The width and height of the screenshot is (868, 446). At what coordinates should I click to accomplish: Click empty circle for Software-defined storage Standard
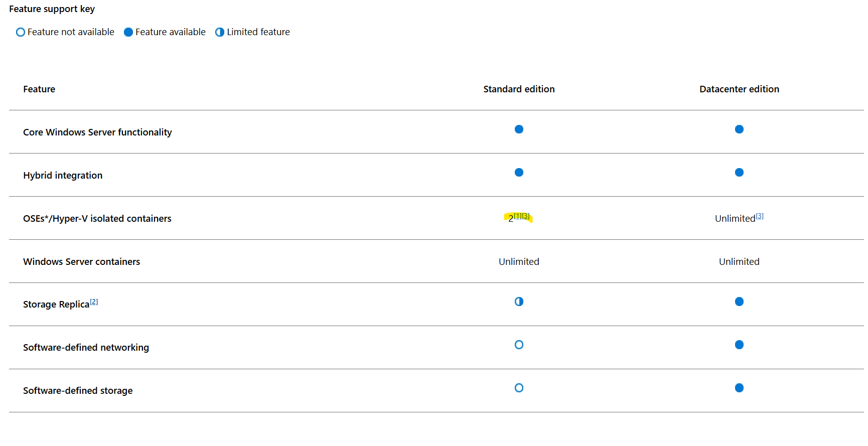click(x=519, y=388)
